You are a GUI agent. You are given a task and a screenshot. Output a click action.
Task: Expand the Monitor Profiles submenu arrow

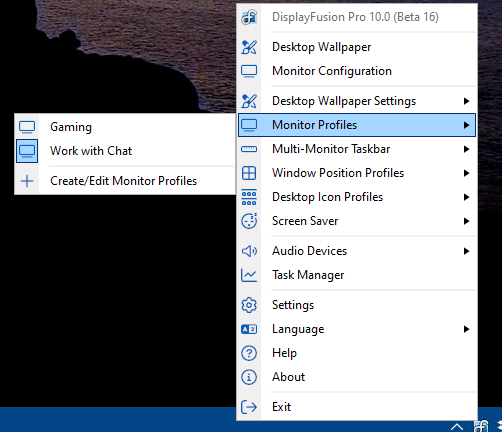[466, 125]
